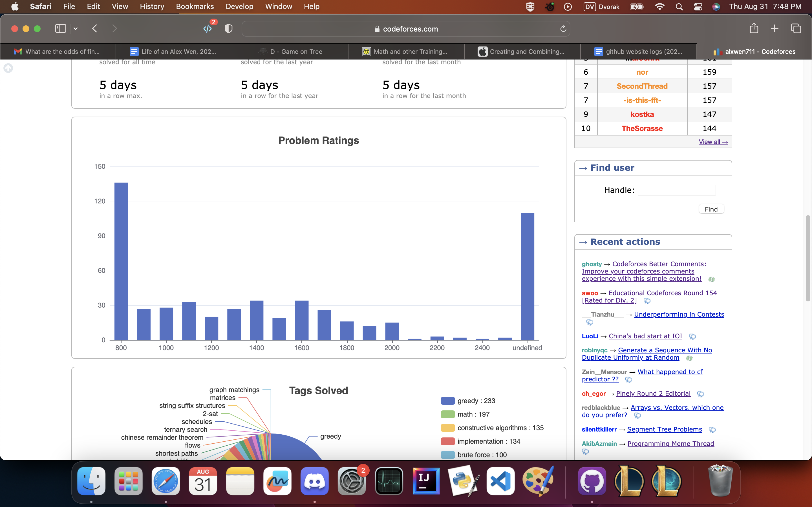Viewport: 812px width, 507px height.
Task: Open the Bookmarks menu
Action: click(195, 6)
